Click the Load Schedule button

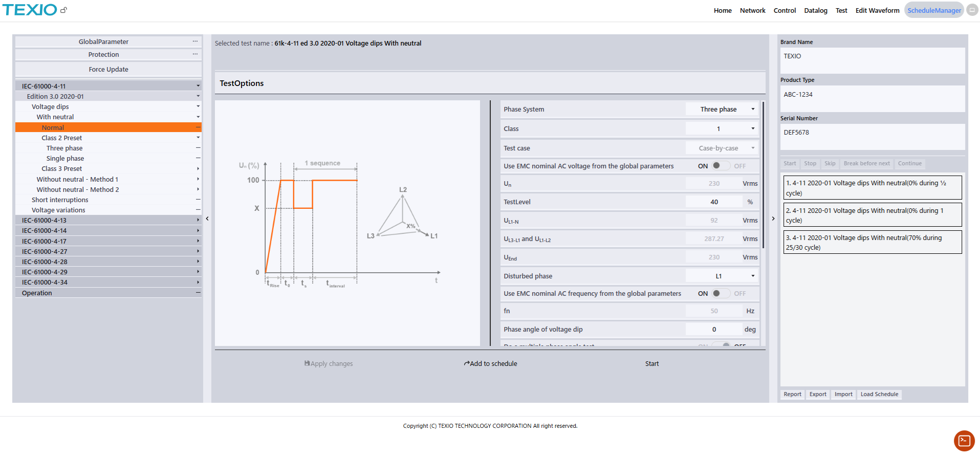(879, 394)
